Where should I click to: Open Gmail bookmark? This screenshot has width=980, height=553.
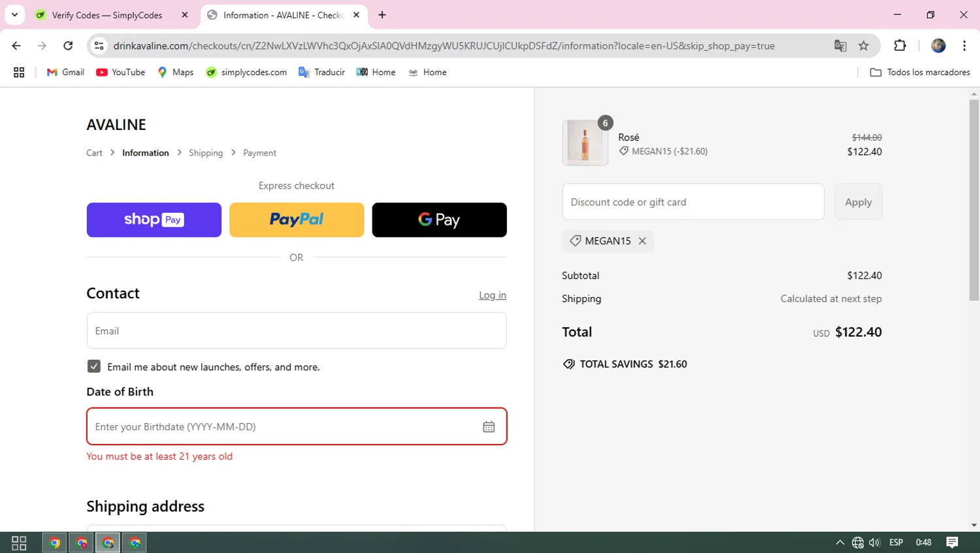[65, 72]
